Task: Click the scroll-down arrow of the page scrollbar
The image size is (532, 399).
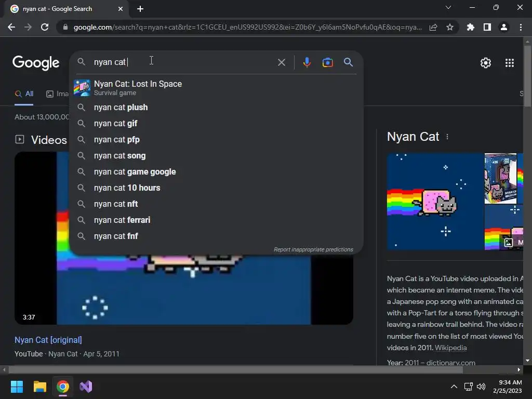Action: 527,361
